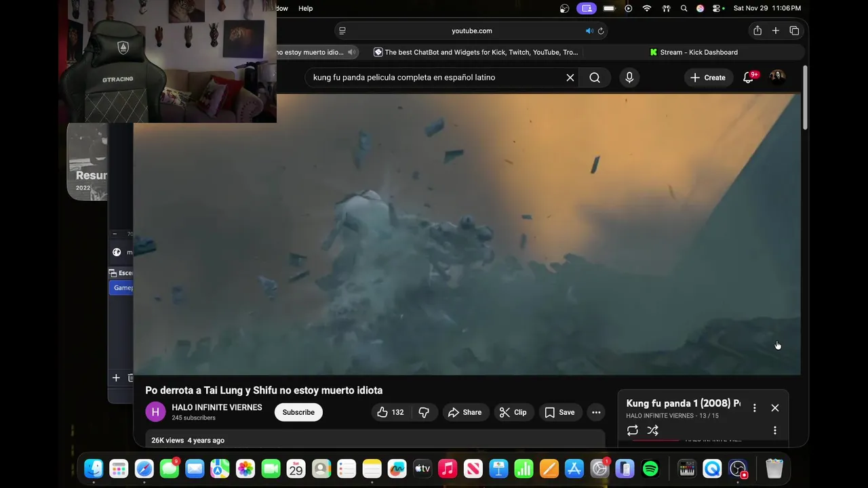Screen dimensions: 868x488
Task: Mute audio on the 'no estoy muerto idio...' tab
Action: coord(351,52)
